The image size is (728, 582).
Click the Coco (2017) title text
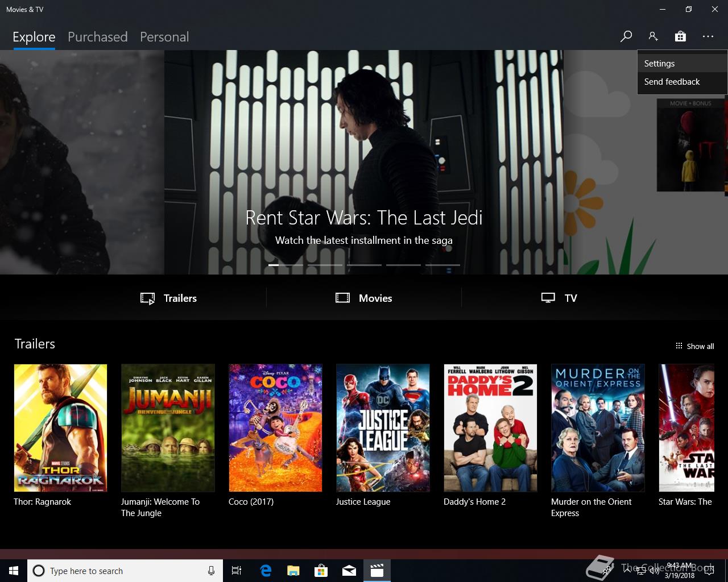(x=251, y=502)
